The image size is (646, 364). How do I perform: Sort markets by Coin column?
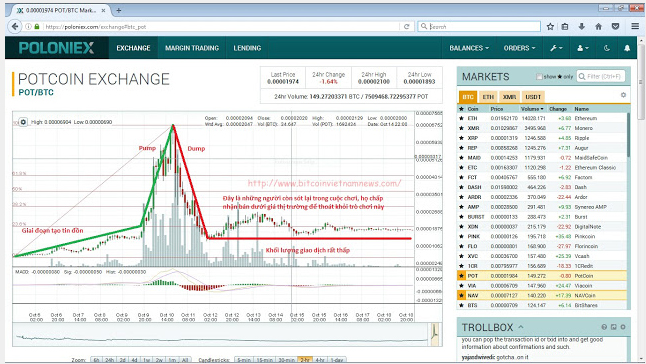(x=473, y=109)
